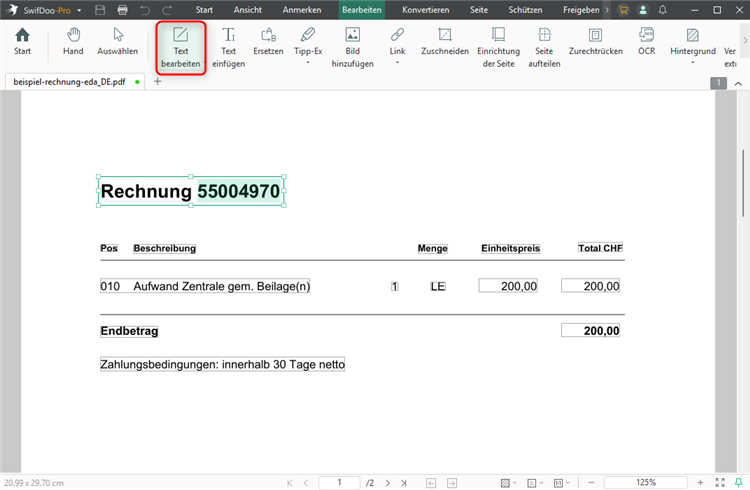Choose the Text bearbeiten tool
Screen dimensions: 750x490
(x=181, y=47)
